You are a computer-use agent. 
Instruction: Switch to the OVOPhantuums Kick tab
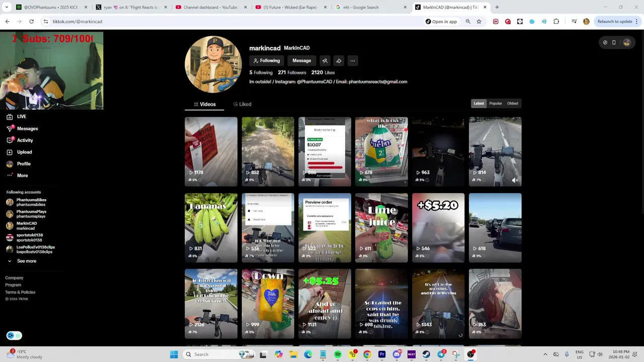point(51,8)
